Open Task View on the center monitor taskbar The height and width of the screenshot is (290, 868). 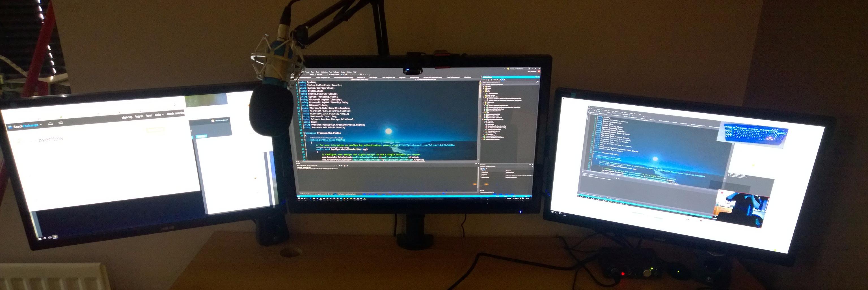click(306, 199)
